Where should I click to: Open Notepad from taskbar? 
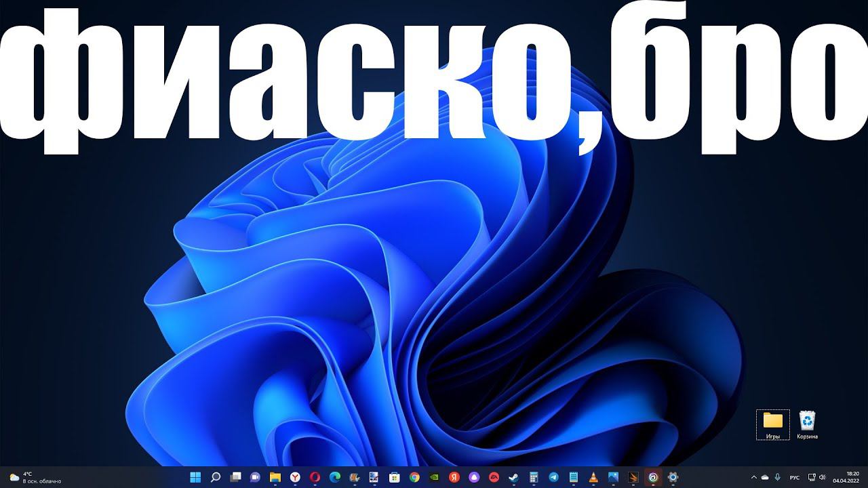pos(574,477)
